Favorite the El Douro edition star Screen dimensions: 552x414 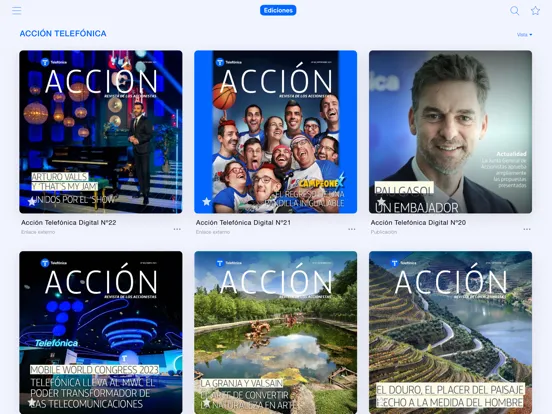pyautogui.click(x=381, y=402)
